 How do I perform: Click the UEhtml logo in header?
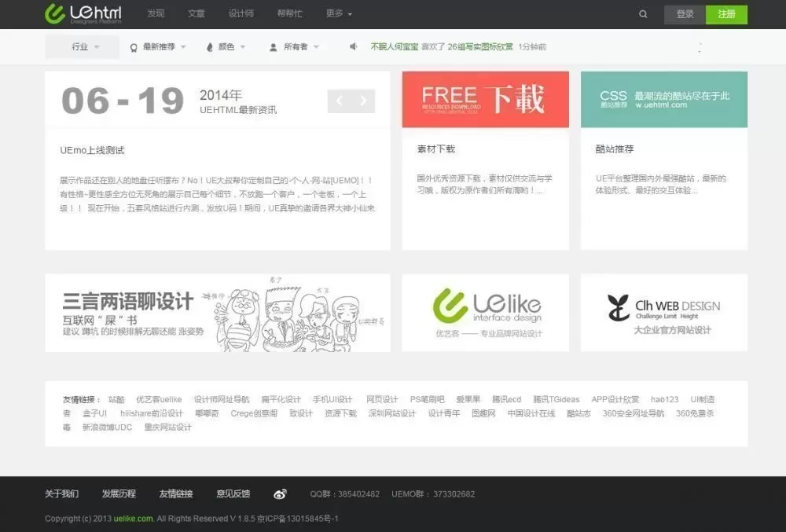tap(83, 14)
